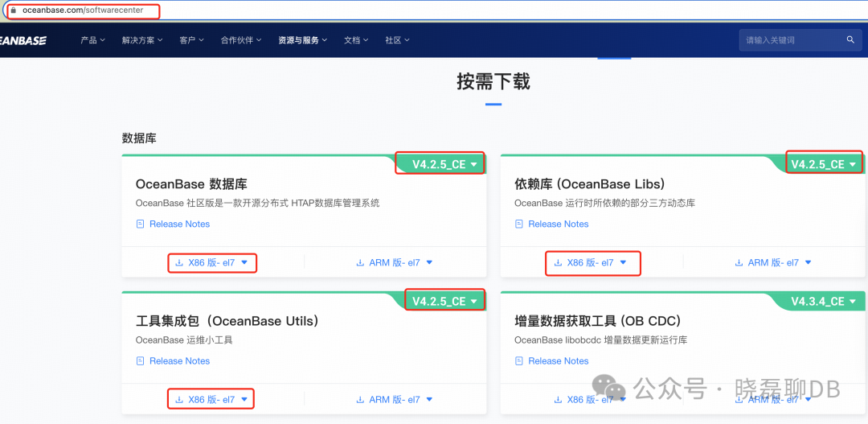The width and height of the screenshot is (868, 424).
Task: Open version dropdown V4.2.5_CE on OceanBase 数据库
Action: pos(444,164)
